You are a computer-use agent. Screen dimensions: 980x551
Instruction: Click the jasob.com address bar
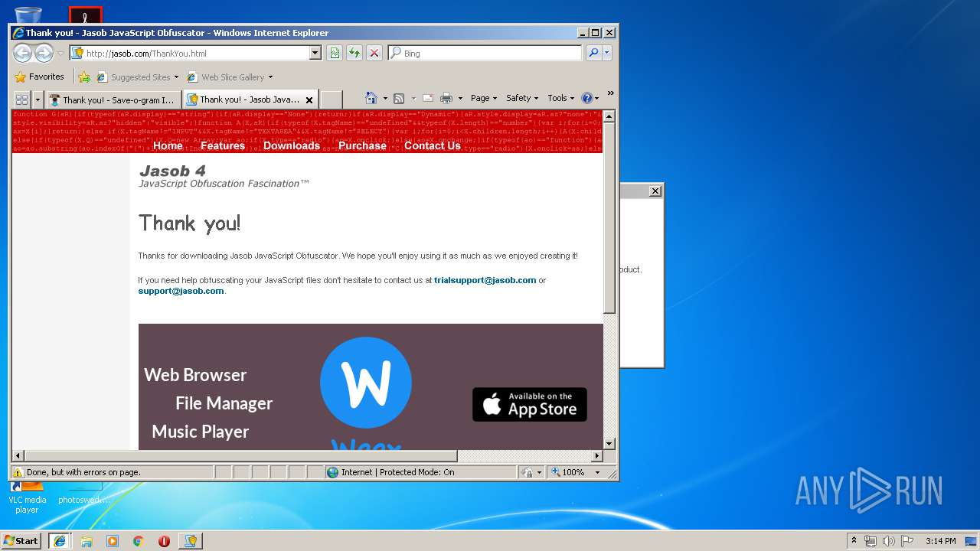189,53
